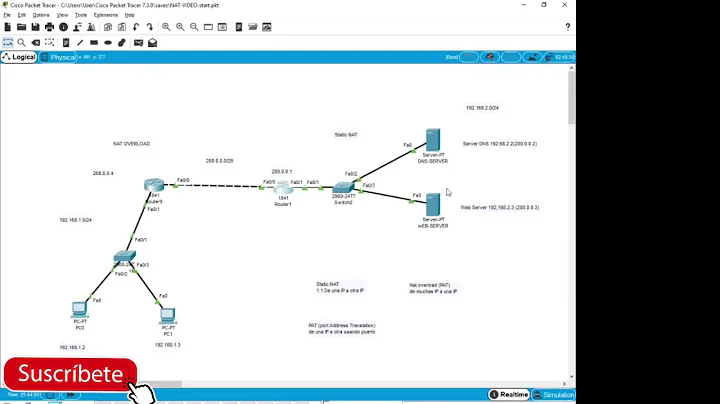Screen dimensions: 720x404
Task: Redo the last action
Action: pos(150,27)
